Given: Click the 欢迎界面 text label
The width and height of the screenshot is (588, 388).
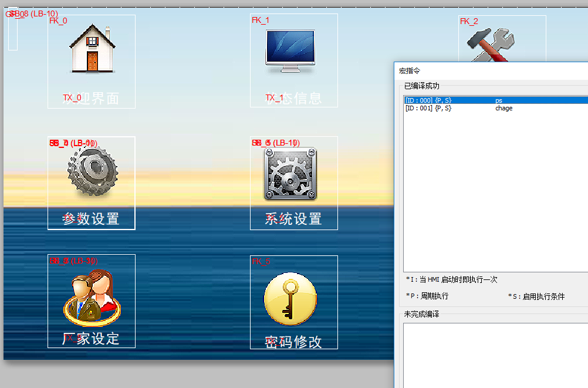Looking at the screenshot, I should (x=91, y=98).
